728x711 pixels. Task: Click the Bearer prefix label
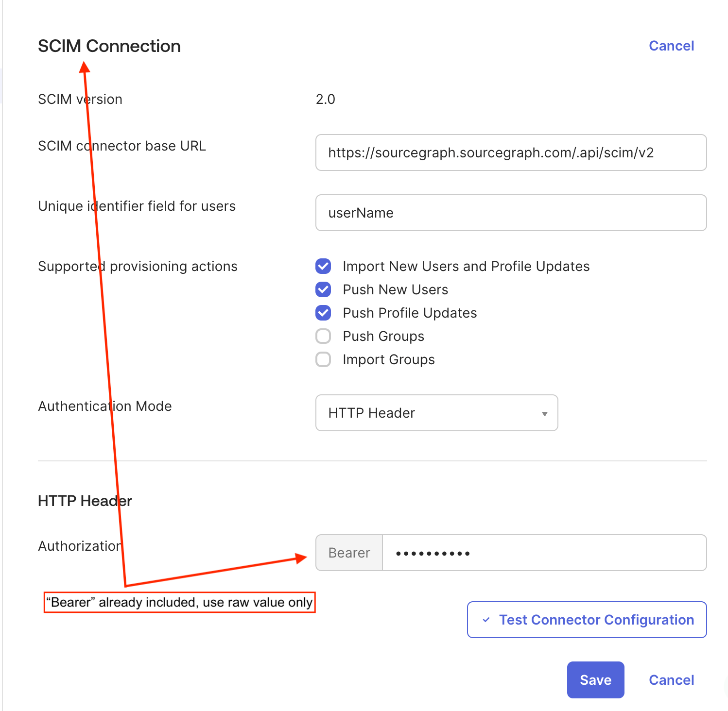(349, 553)
